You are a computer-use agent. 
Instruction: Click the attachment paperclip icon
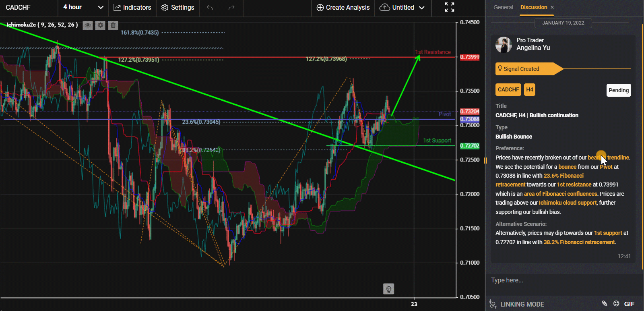click(x=604, y=304)
